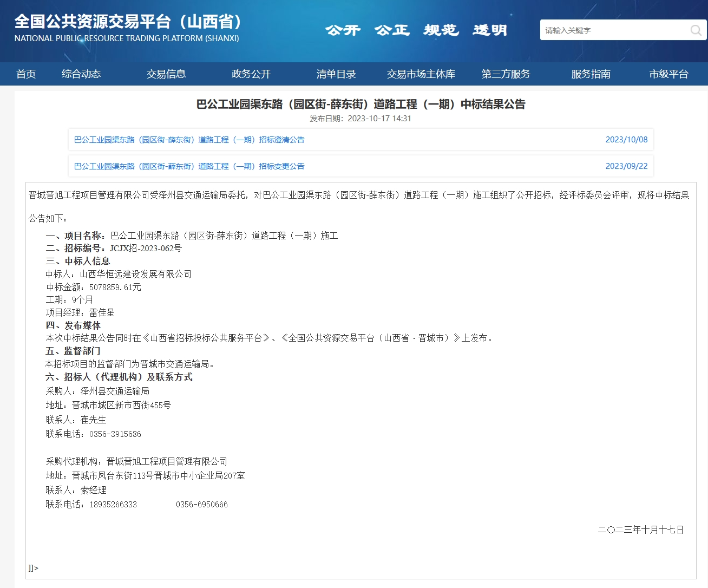Select 交易市场主体库 navigation item
708x588 pixels.
tap(421, 74)
